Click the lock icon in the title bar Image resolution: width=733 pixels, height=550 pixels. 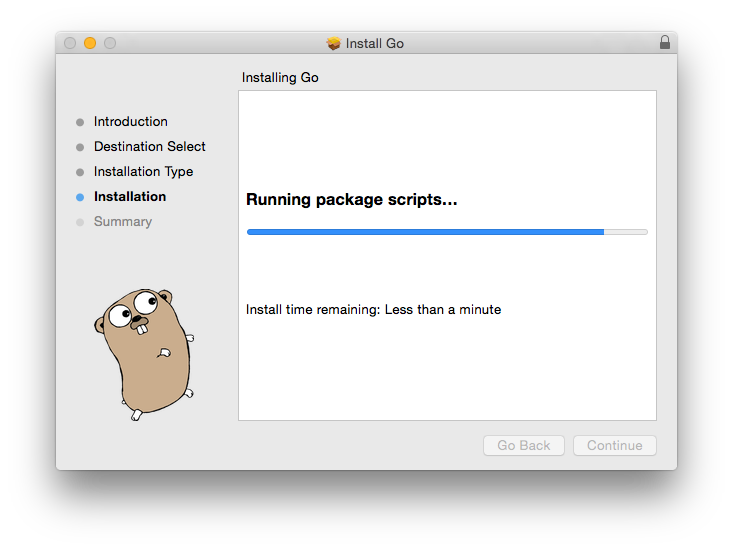click(665, 43)
